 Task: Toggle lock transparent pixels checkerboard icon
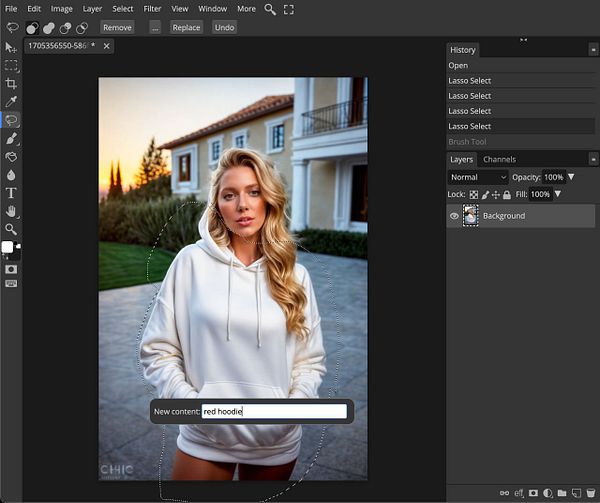(x=474, y=194)
